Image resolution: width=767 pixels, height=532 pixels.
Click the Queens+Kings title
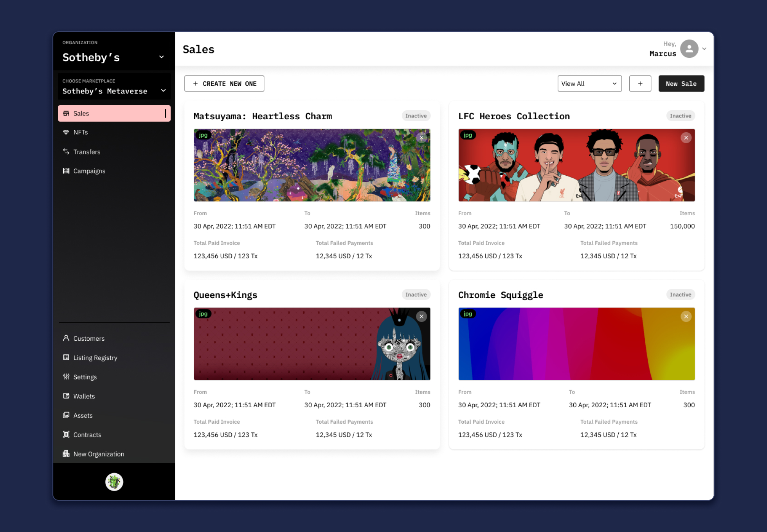pos(225,295)
